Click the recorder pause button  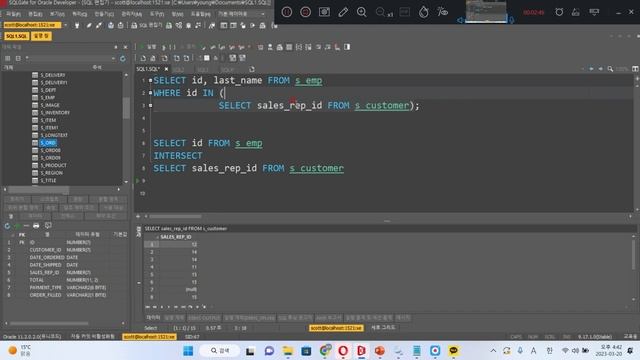[287, 12]
